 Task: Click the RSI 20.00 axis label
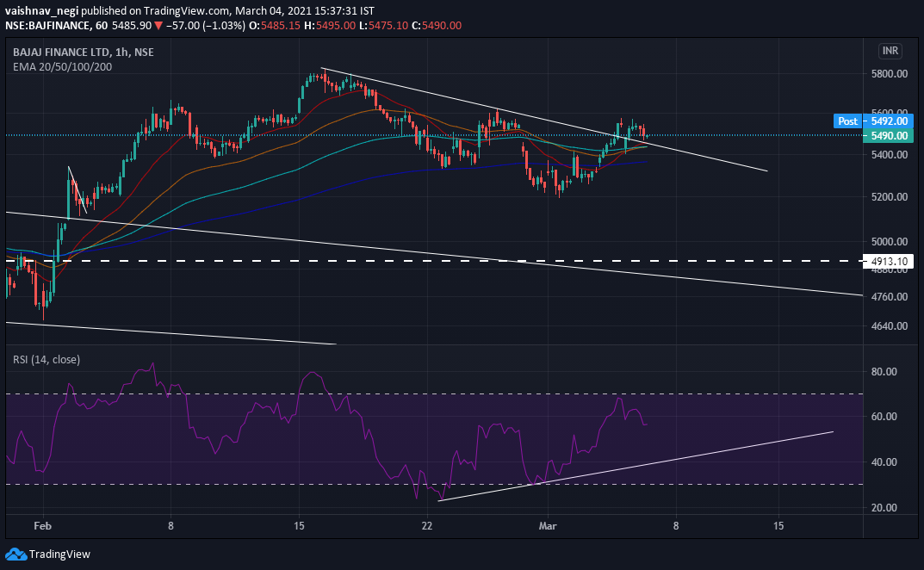point(884,507)
